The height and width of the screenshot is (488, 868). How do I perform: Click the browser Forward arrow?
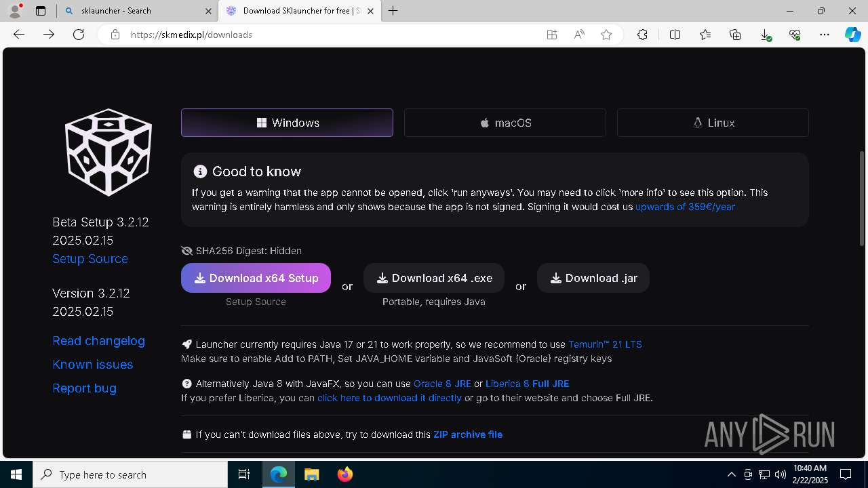[x=49, y=35]
